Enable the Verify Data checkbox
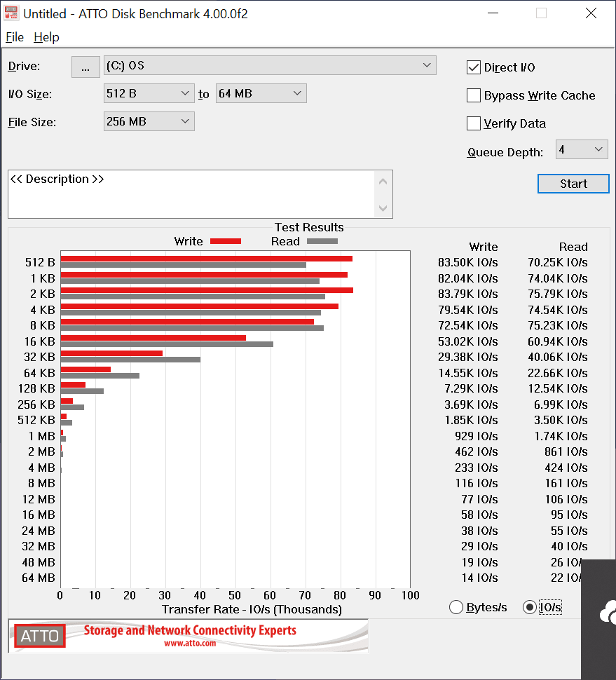 (473, 123)
